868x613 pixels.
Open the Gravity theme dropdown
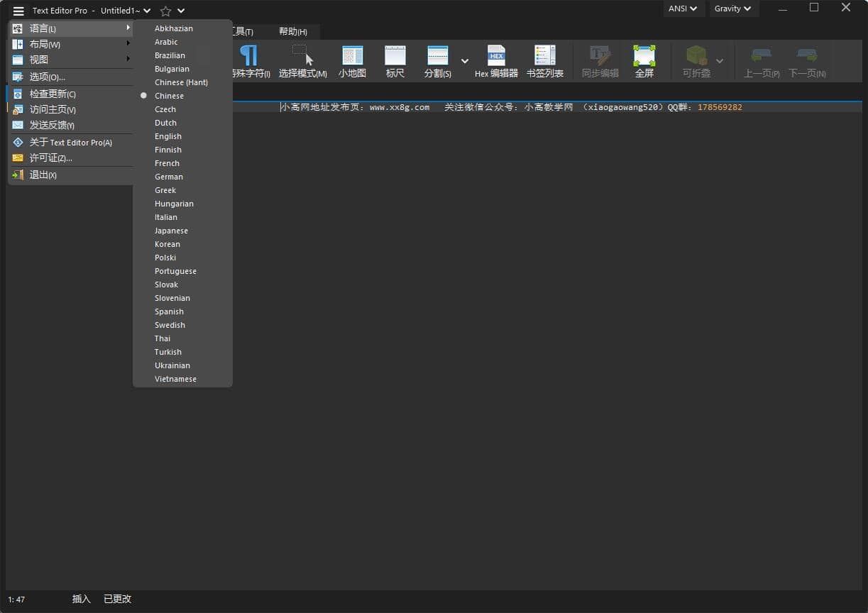[x=732, y=9]
